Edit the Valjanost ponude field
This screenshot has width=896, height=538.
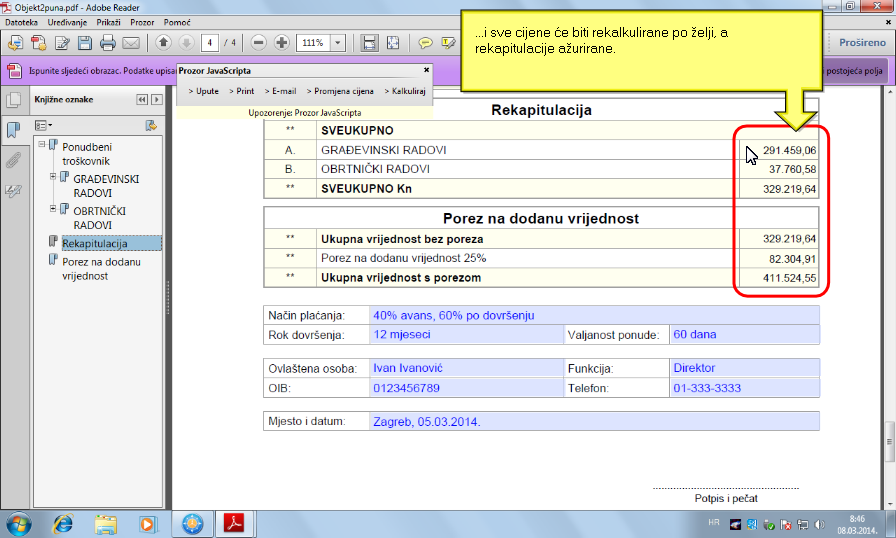point(744,335)
